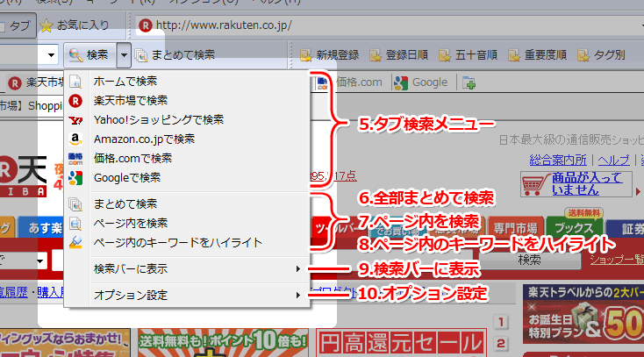The image size is (644, 357).
Task: Click the page search icon in menu
Action: point(75,223)
